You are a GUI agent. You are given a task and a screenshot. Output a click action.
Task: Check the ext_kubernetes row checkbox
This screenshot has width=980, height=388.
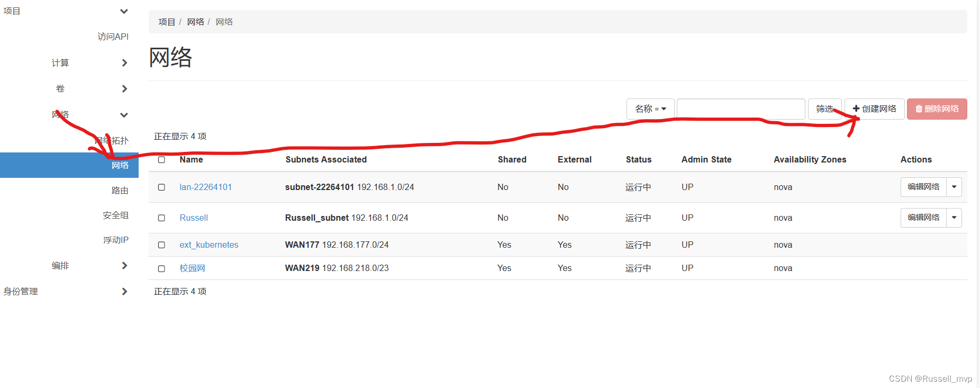161,245
